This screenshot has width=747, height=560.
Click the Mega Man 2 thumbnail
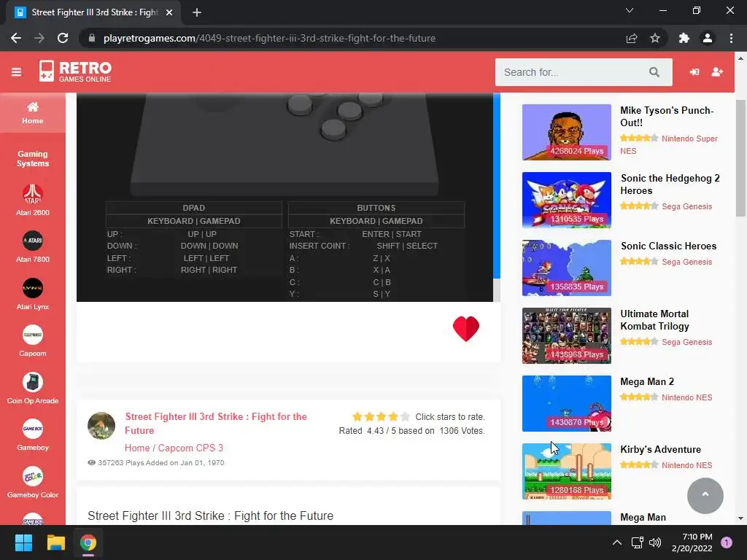pyautogui.click(x=566, y=404)
